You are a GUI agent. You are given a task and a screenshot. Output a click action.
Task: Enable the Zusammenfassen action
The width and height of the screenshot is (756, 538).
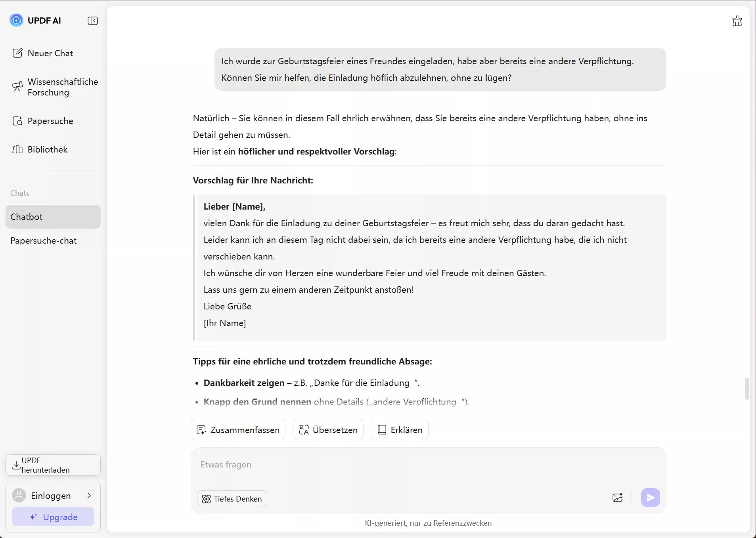237,429
